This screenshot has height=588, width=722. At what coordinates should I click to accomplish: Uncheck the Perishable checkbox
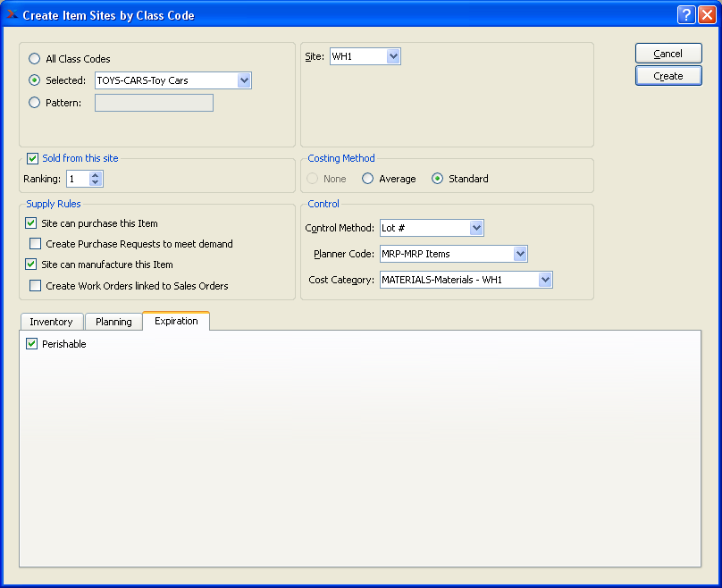(x=32, y=344)
